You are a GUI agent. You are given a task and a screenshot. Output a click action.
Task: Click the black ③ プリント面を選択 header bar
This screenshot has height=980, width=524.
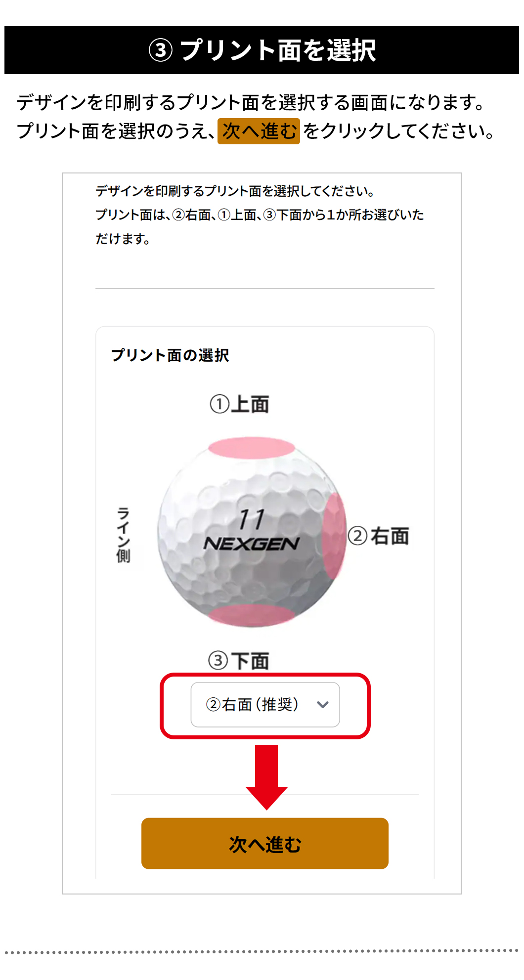tap(262, 50)
